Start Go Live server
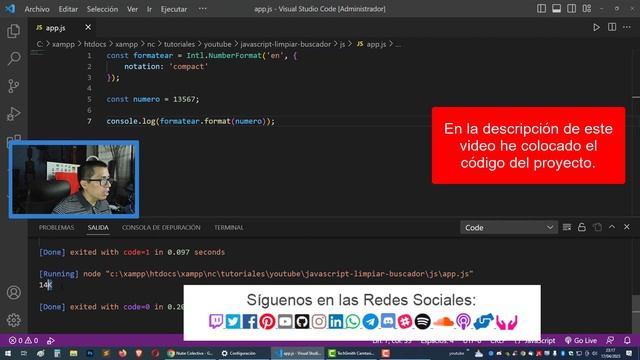Screen dimensions: 640x360 click(581, 340)
